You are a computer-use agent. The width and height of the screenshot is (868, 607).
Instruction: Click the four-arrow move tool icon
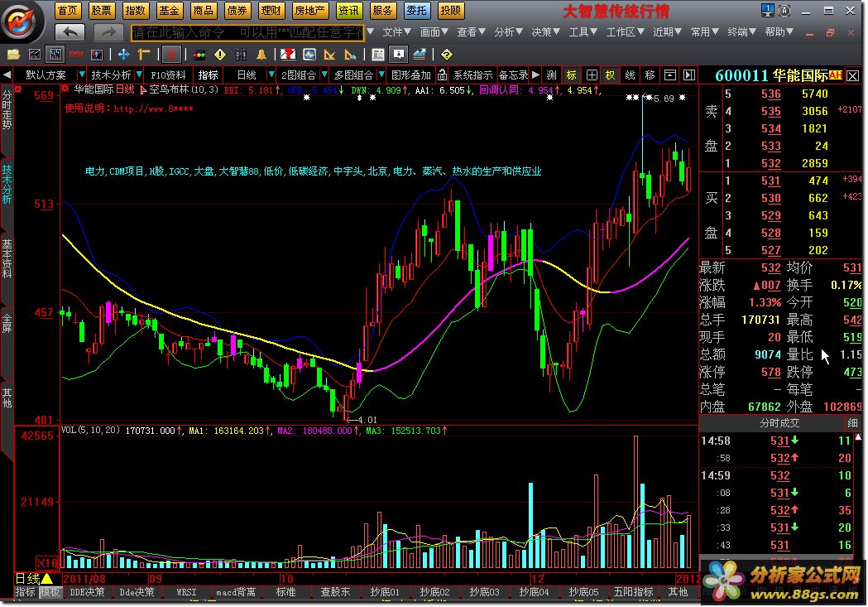click(123, 55)
